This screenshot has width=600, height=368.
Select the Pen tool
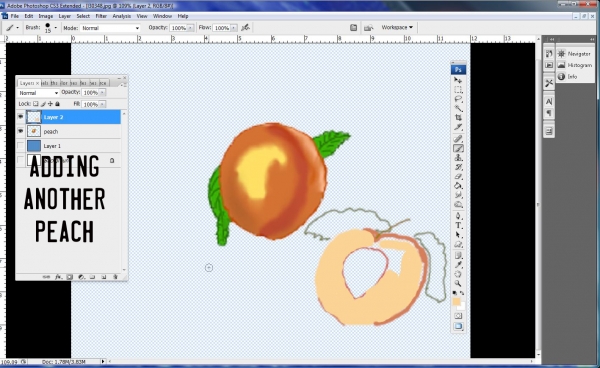(x=458, y=216)
